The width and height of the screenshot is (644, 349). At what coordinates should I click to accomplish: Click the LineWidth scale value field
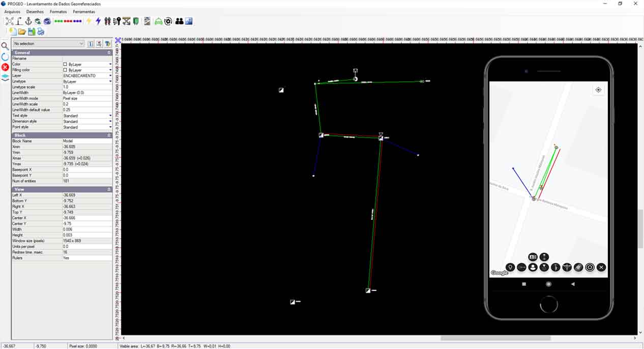point(86,104)
